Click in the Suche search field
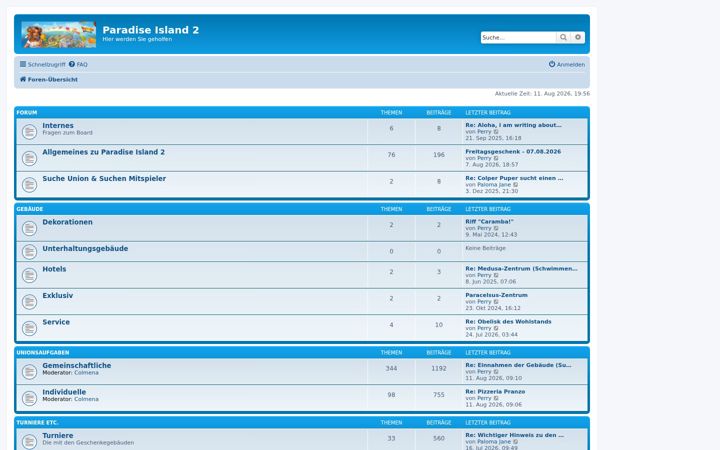Viewport: 720px width, 450px height. 518,38
